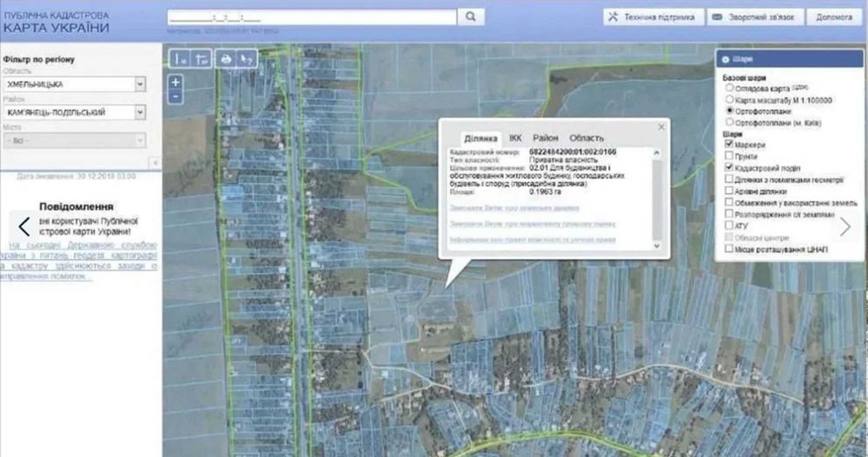Open the Місто dropdown showing Всі
The width and height of the screenshot is (868, 457).
(74, 140)
